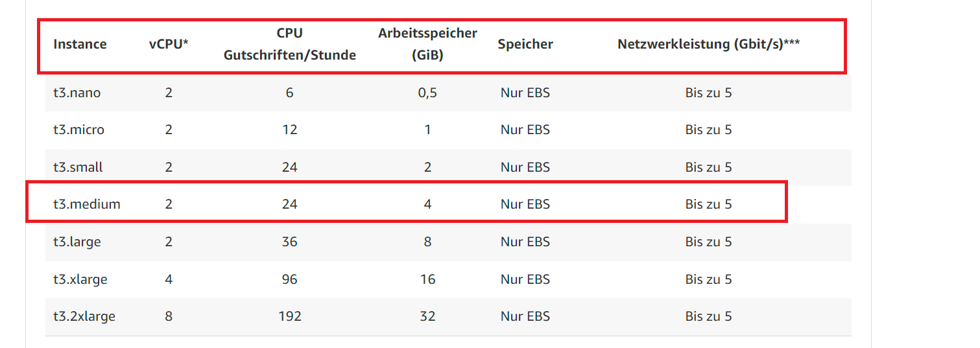The width and height of the screenshot is (980, 348).
Task: Pick the t3.xlarge instance name
Action: click(x=80, y=279)
